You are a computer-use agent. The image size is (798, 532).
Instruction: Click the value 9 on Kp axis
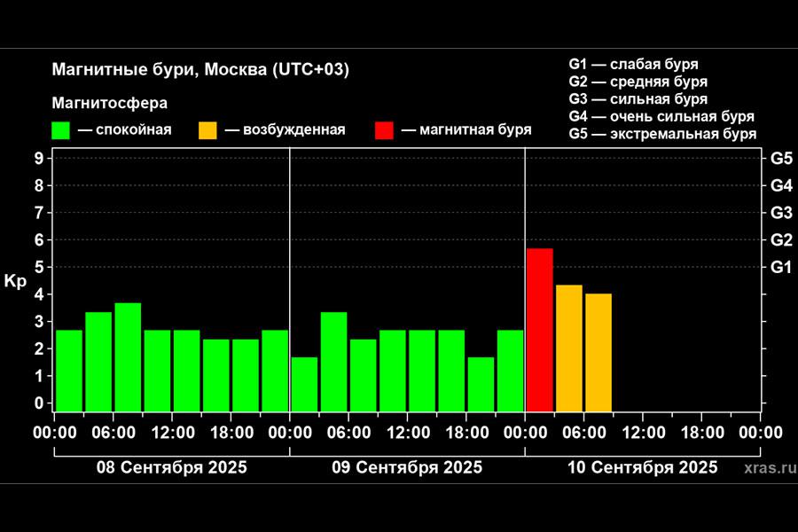coord(38,159)
